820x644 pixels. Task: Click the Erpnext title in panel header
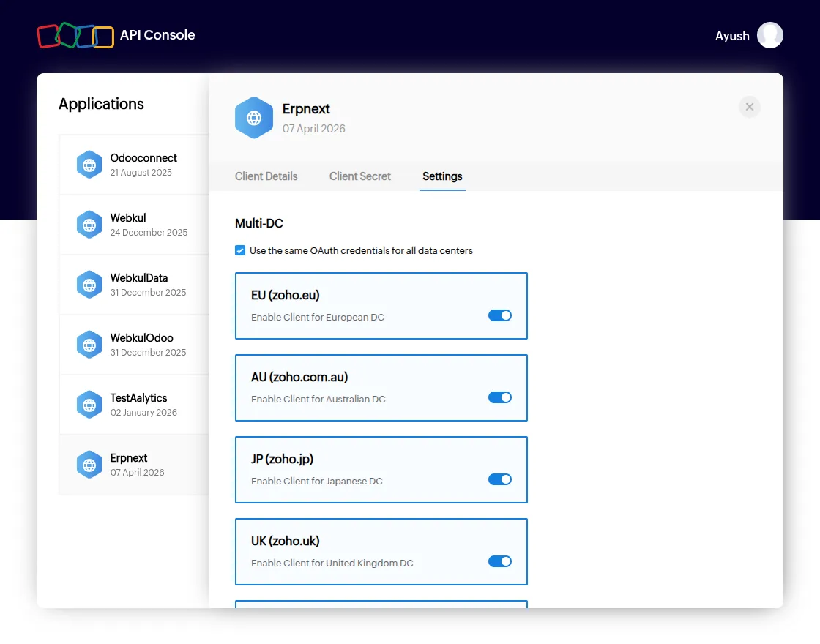(306, 109)
